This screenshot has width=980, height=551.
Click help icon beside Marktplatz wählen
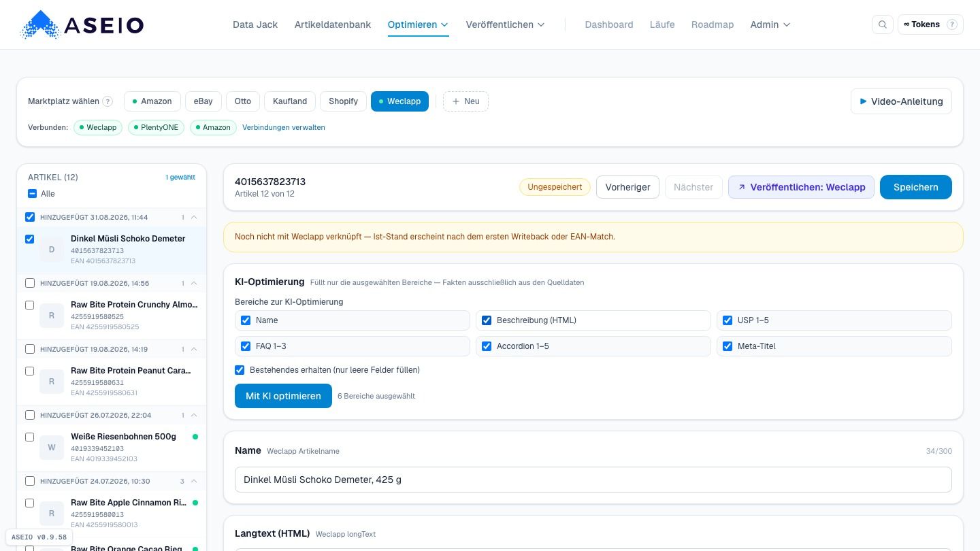coord(108,101)
